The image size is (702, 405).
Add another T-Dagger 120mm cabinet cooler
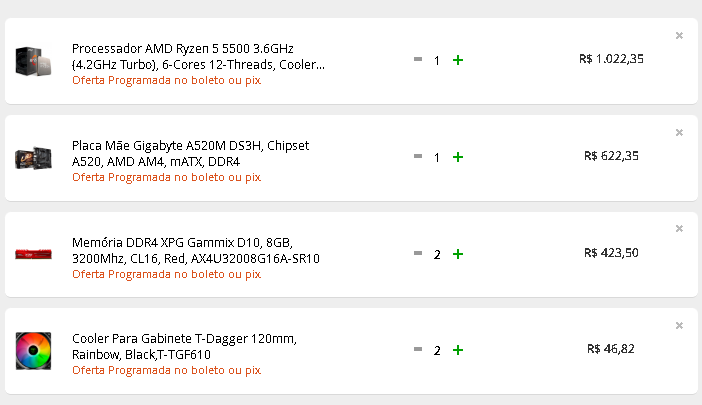click(458, 350)
